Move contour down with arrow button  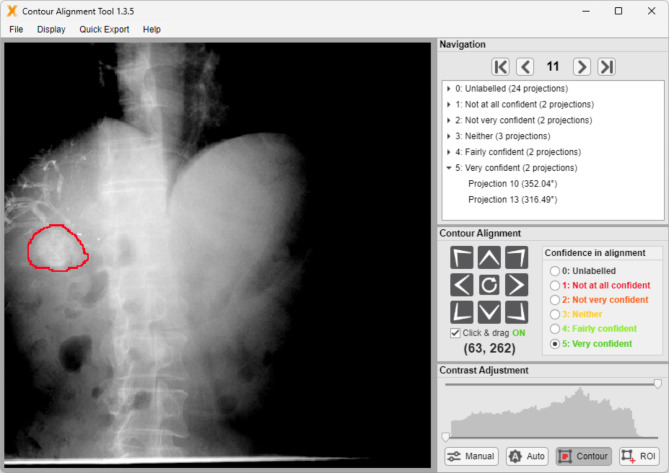pyautogui.click(x=489, y=312)
